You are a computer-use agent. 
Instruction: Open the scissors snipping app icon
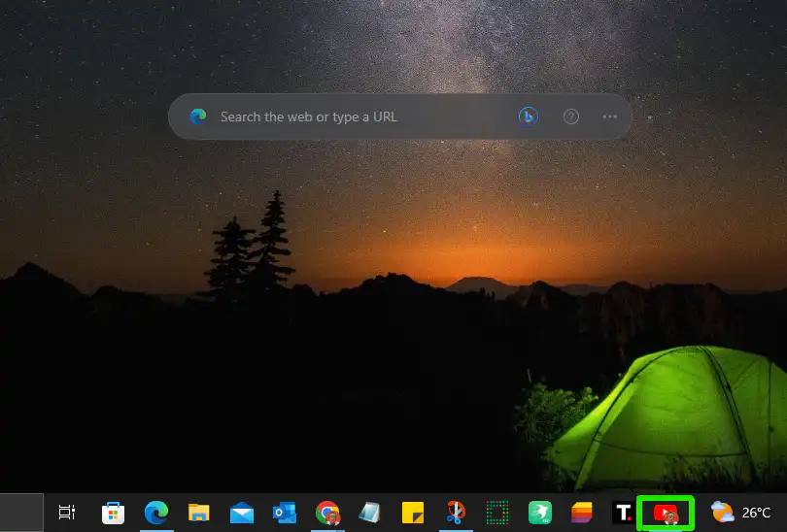[456, 513]
